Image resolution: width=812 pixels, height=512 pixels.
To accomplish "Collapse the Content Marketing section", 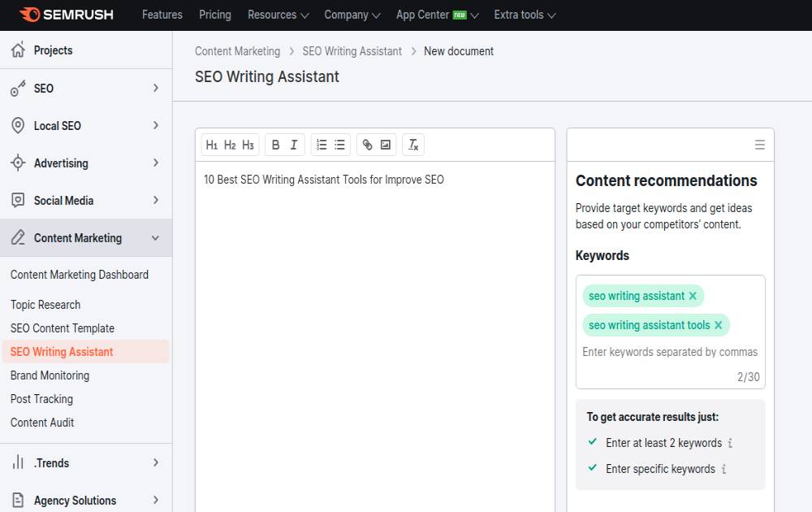I will pos(155,238).
